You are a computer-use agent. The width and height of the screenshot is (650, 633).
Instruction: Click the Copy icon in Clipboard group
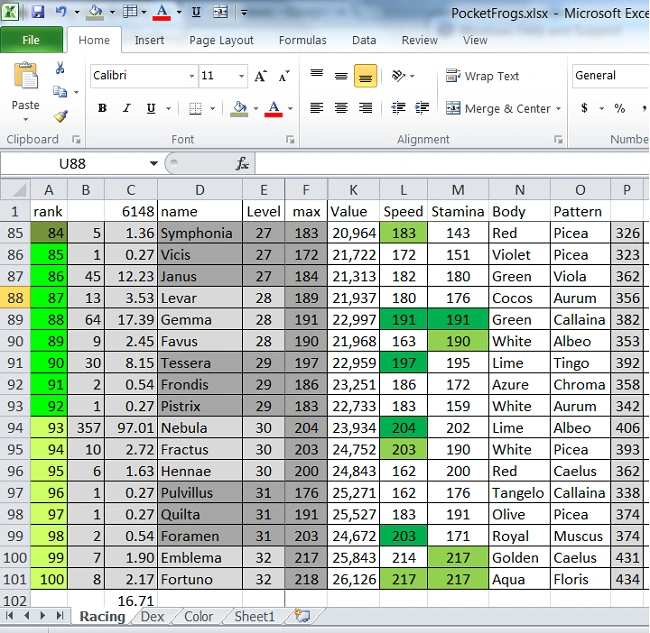coord(60,92)
